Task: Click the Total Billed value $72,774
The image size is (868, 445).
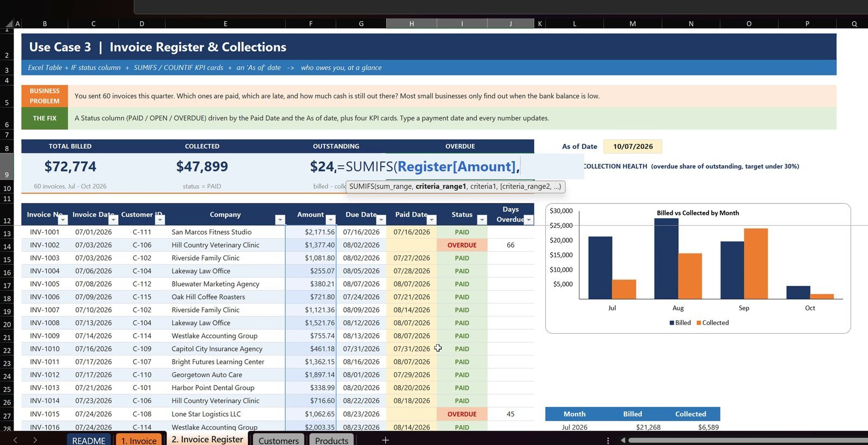Action: pos(70,167)
